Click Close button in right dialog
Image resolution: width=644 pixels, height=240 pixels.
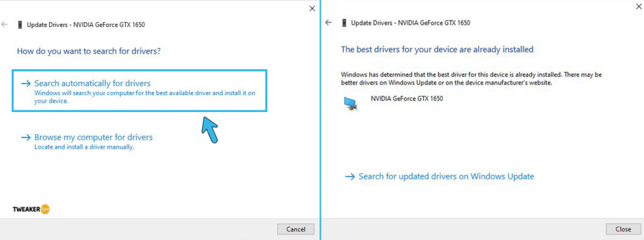[x=623, y=229]
